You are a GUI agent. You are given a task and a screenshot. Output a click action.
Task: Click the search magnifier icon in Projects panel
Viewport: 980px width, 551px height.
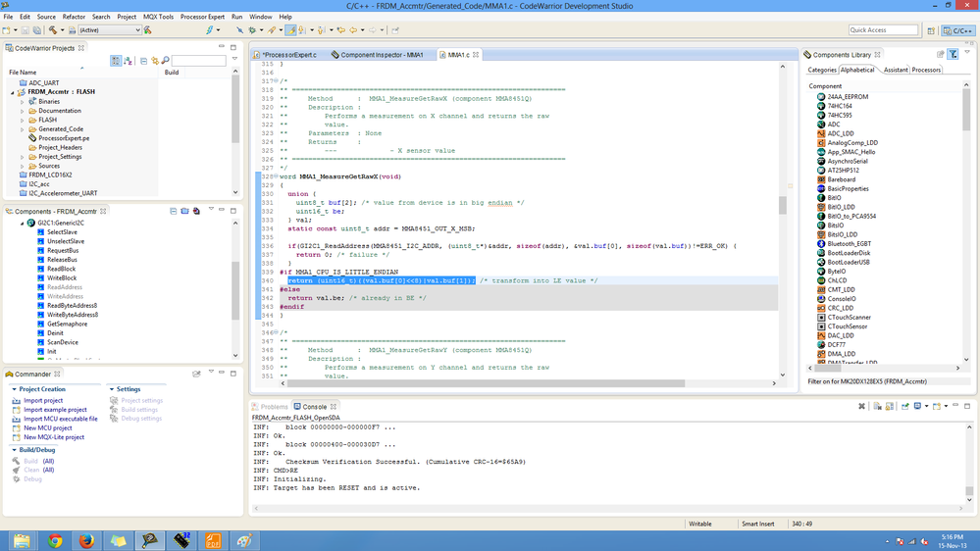pyautogui.click(x=165, y=61)
